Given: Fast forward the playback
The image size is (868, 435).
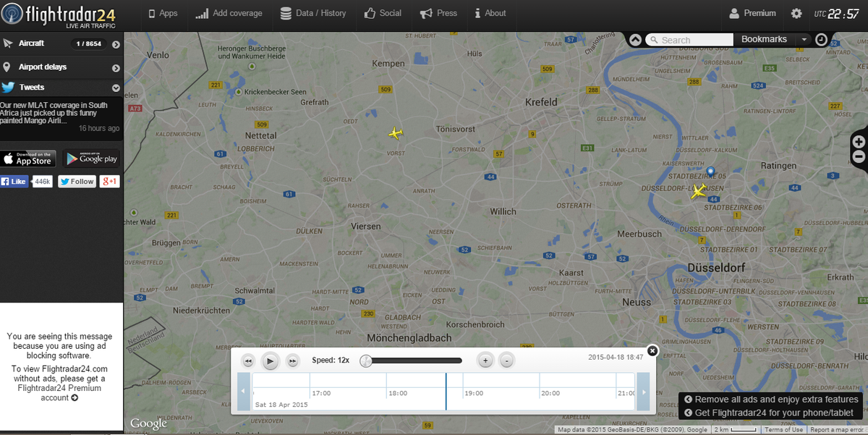Looking at the screenshot, I should [293, 360].
